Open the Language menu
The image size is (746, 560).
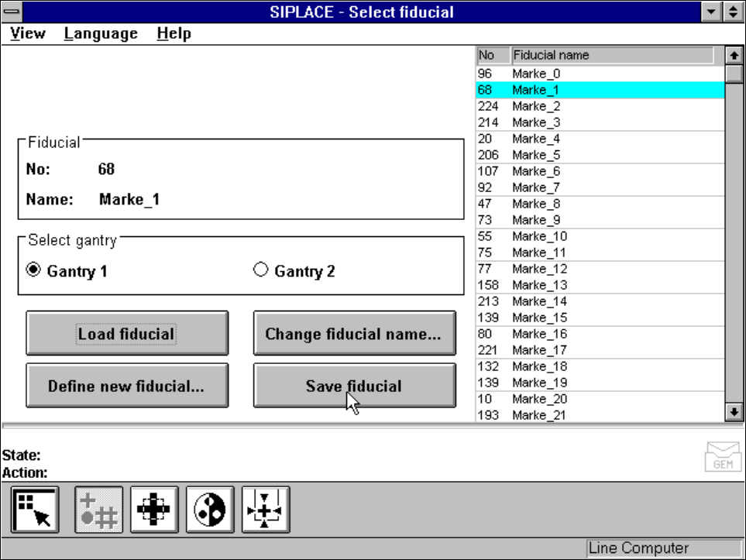tap(101, 33)
